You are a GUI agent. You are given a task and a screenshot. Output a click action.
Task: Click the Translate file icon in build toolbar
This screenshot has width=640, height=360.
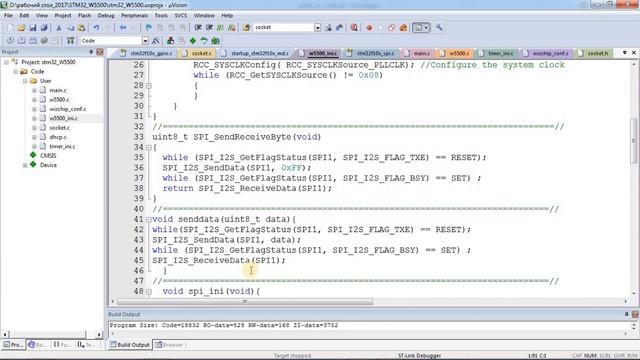(10, 40)
